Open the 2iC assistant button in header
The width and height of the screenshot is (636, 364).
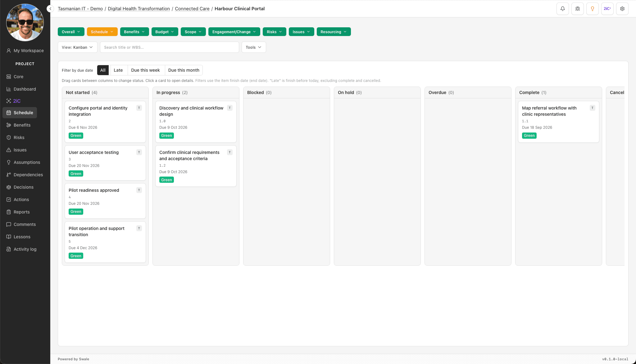click(x=607, y=9)
